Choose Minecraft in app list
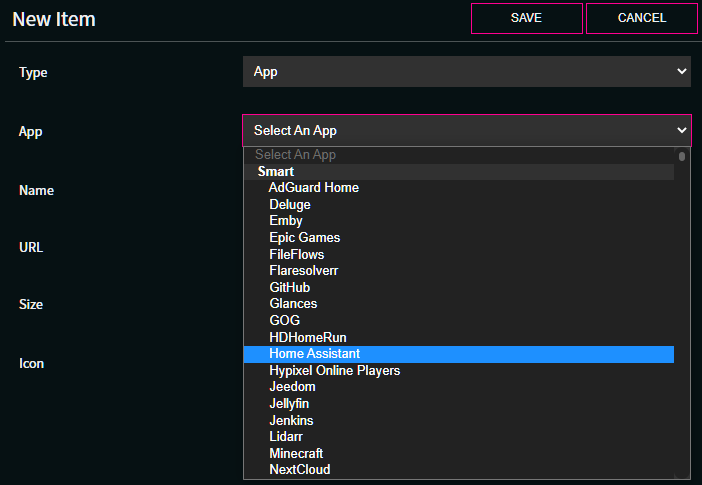This screenshot has height=485, width=702. coord(458,453)
